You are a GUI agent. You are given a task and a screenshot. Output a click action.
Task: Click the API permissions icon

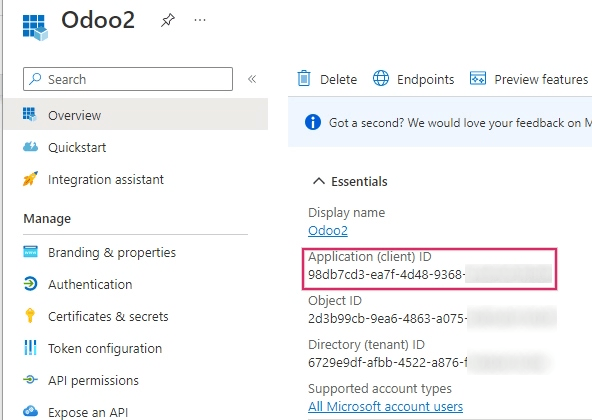[x=30, y=379]
